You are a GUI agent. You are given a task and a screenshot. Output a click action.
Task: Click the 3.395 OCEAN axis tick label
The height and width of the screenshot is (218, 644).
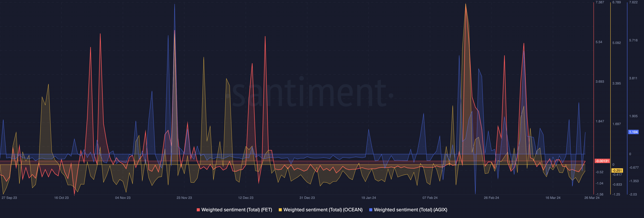tap(617, 83)
